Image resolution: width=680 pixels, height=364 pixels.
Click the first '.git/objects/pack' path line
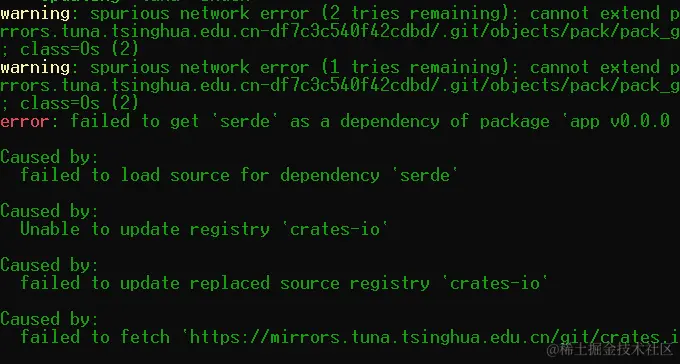point(340,32)
